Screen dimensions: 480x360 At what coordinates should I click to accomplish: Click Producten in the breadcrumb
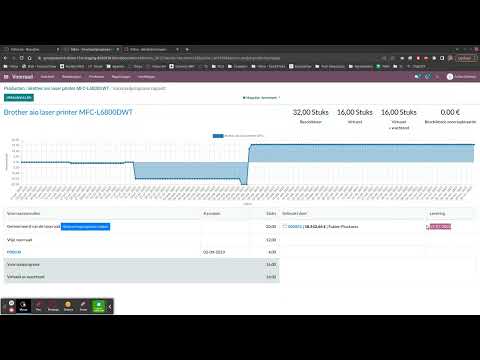pyautogui.click(x=14, y=88)
